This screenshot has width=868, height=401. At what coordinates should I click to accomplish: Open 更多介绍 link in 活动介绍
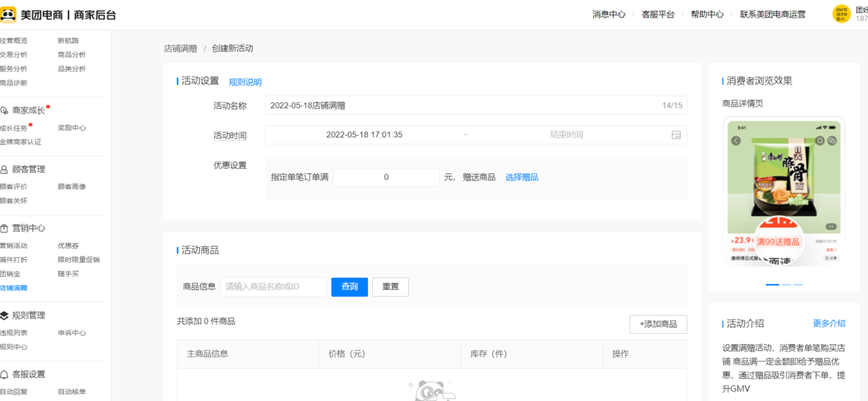tap(829, 324)
